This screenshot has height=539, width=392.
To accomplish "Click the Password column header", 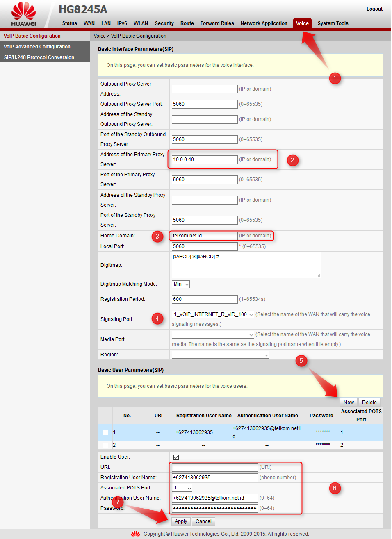I will 321,416.
